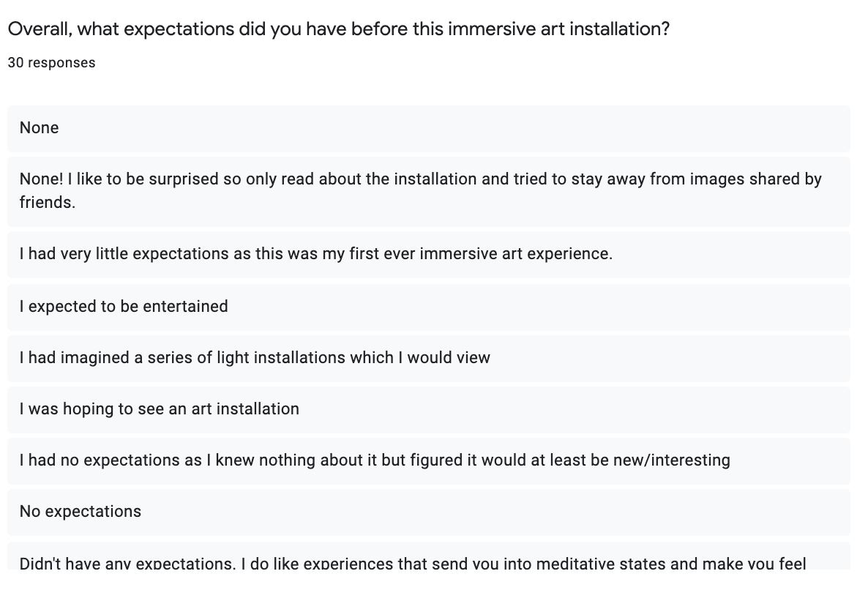
Task: Click the word "friends." in the second response
Action: click(x=48, y=202)
